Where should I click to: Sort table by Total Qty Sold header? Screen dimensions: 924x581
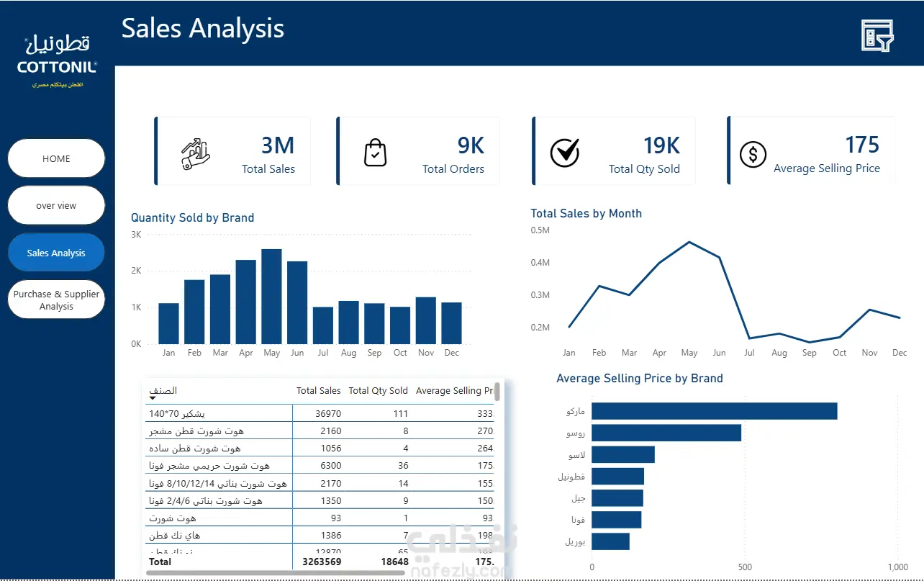click(x=378, y=391)
